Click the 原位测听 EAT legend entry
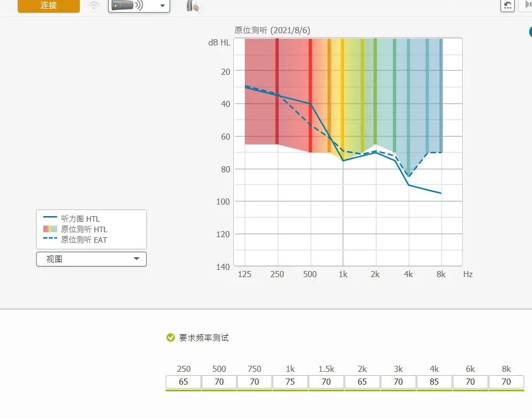The height and width of the screenshot is (419, 532). [x=84, y=240]
